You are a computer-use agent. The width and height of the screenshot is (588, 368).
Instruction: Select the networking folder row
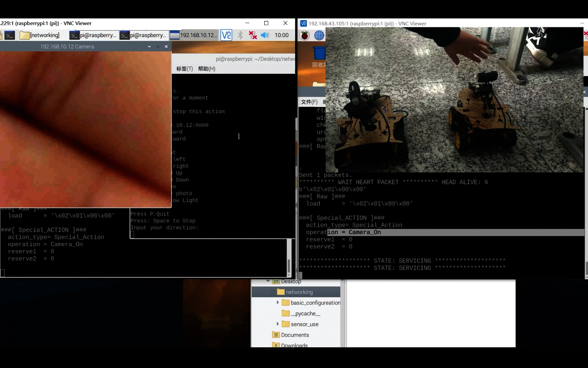click(296, 292)
